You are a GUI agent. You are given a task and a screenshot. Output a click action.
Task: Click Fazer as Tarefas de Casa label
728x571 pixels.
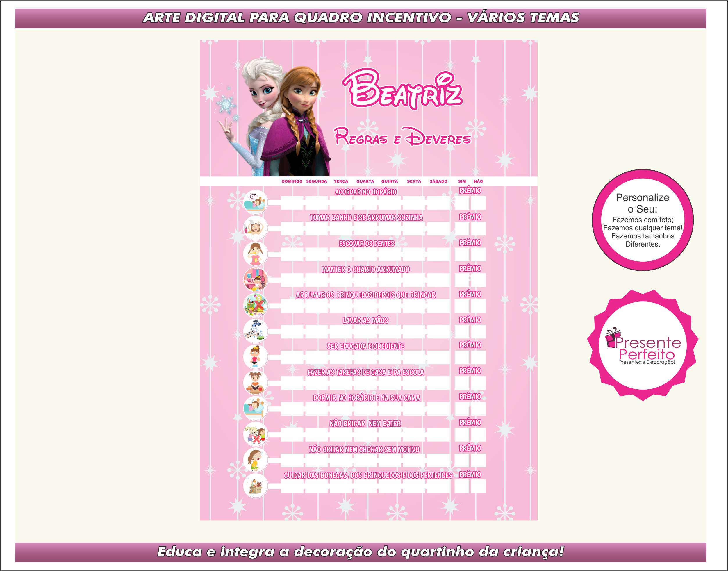tap(366, 372)
